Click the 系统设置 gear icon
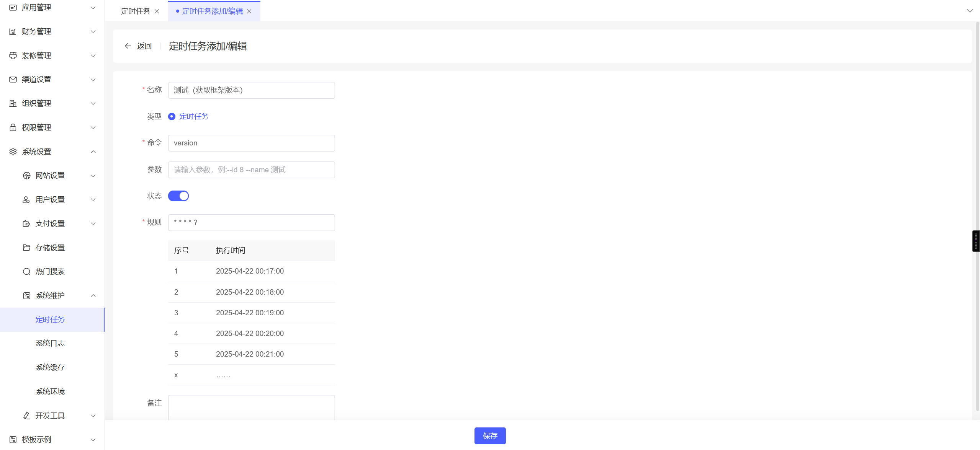Viewport: 980px width, 450px height. coord(13,152)
